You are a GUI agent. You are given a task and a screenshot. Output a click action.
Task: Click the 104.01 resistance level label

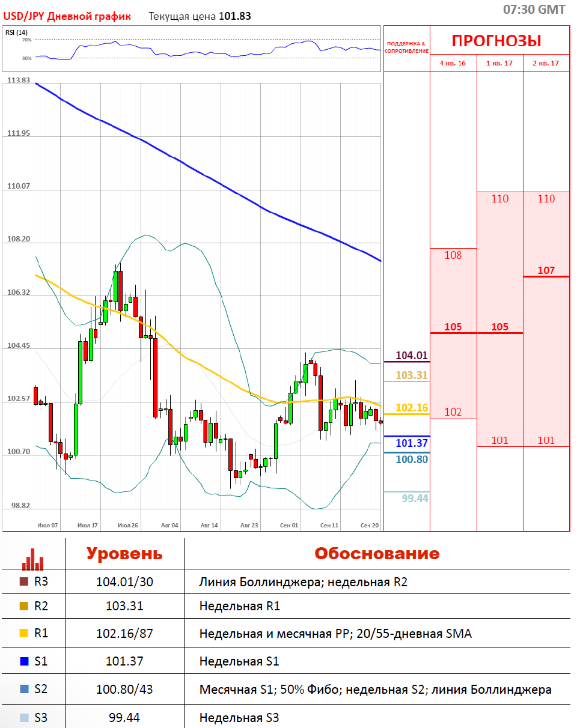coord(412,355)
